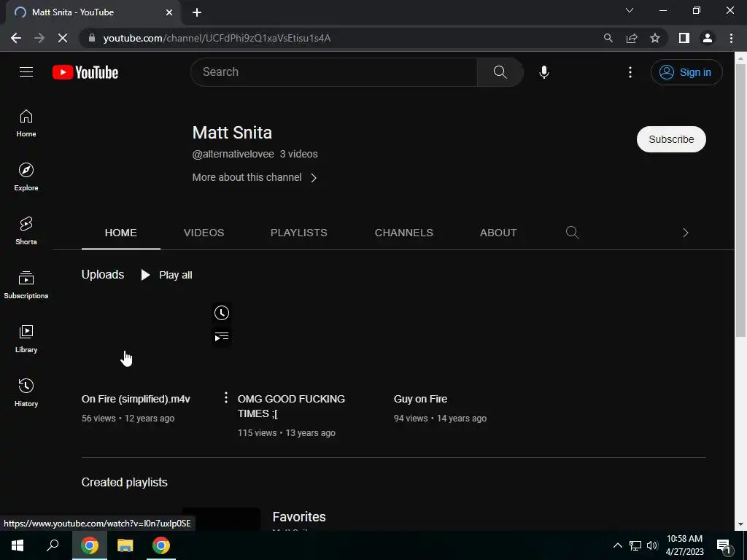Click Play all for Uploads

pyautogui.click(x=167, y=275)
